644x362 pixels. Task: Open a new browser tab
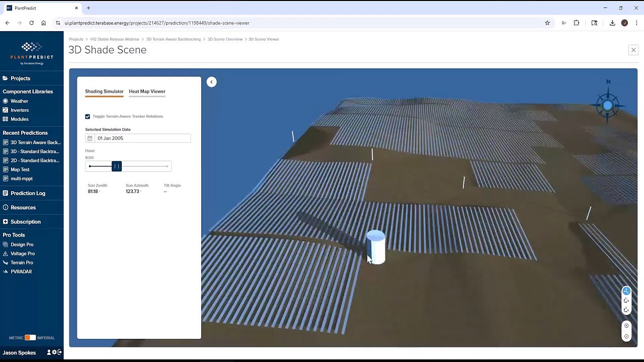(x=89, y=8)
